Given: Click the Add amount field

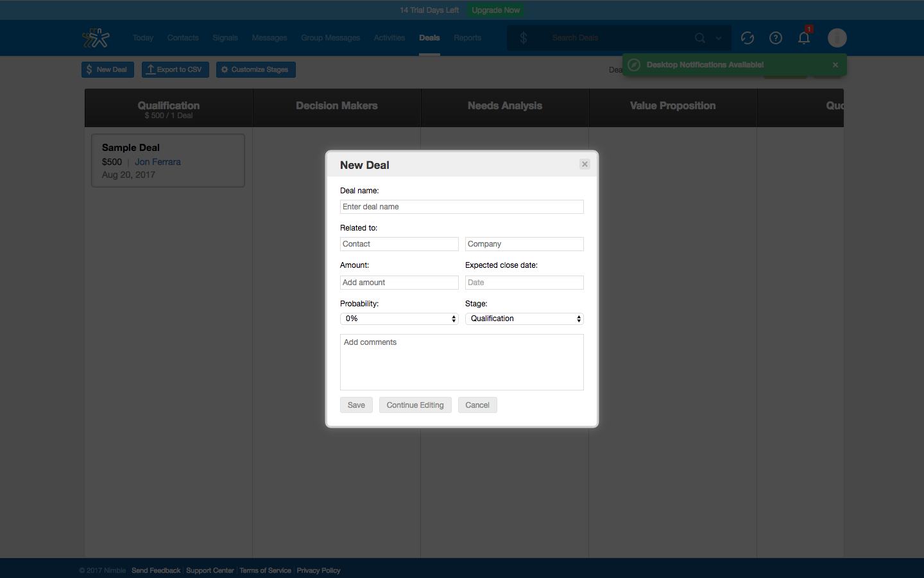Looking at the screenshot, I should pos(399,283).
